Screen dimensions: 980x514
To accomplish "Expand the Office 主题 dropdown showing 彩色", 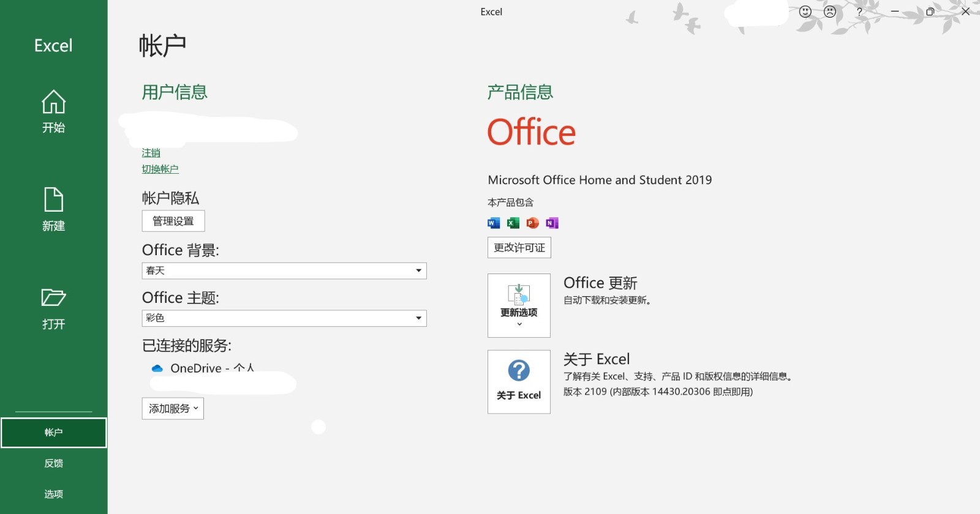I will (x=284, y=318).
